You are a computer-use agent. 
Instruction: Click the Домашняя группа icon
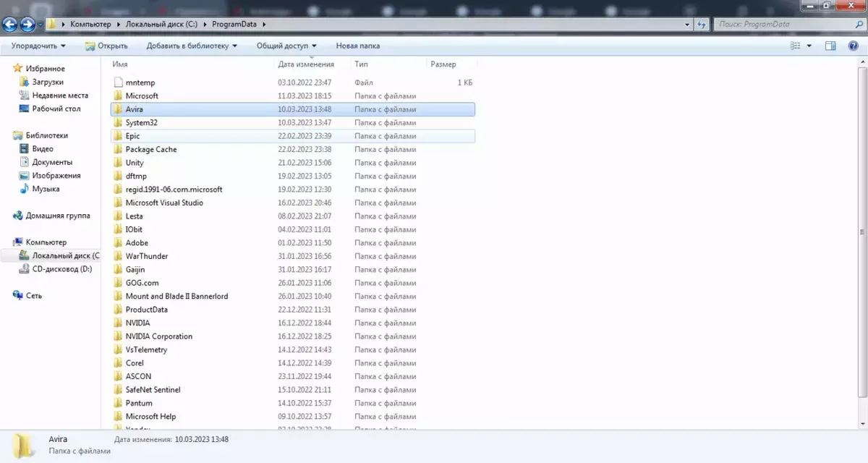click(x=17, y=216)
